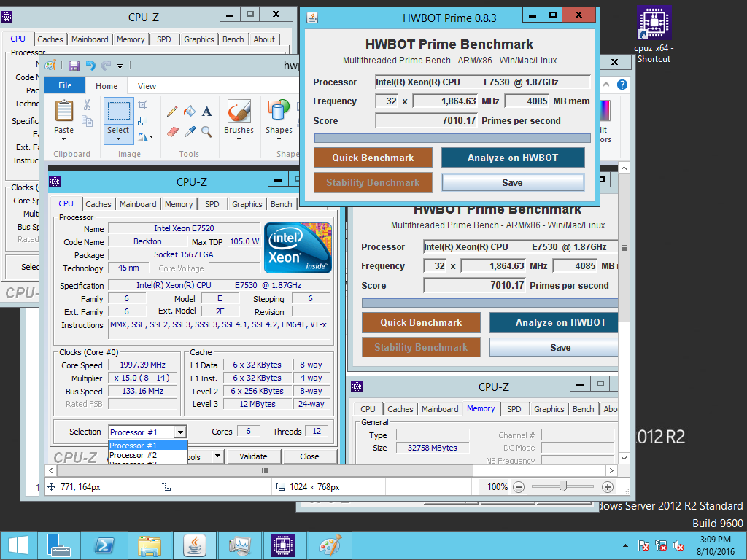Click the Paint vertical scrollbar down arrow
747x560 pixels.
pyautogui.click(x=624, y=458)
